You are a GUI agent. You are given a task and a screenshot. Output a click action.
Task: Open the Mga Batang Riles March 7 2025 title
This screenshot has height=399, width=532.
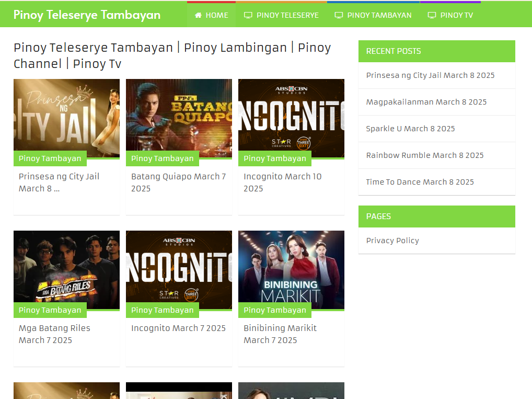[54, 334]
